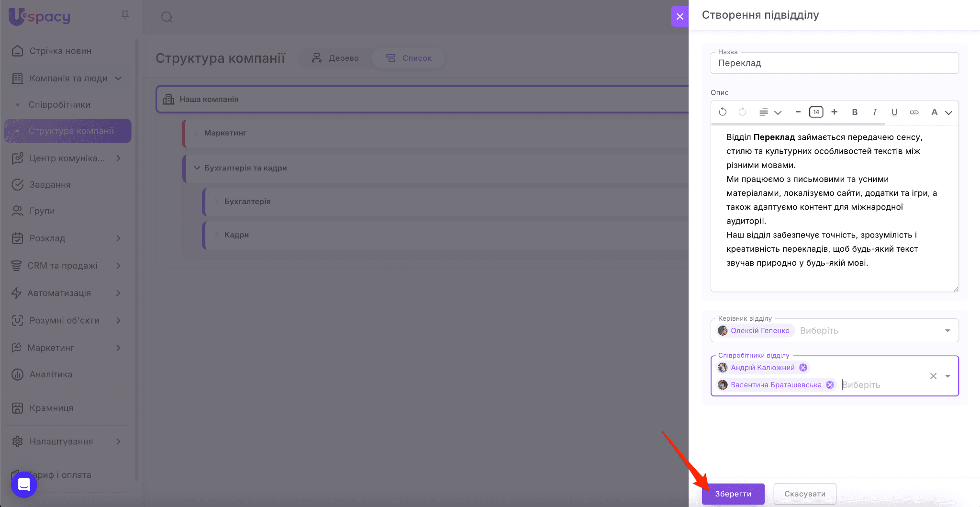This screenshot has height=507, width=980.
Task: Click the Назва input field
Action: coord(834,63)
